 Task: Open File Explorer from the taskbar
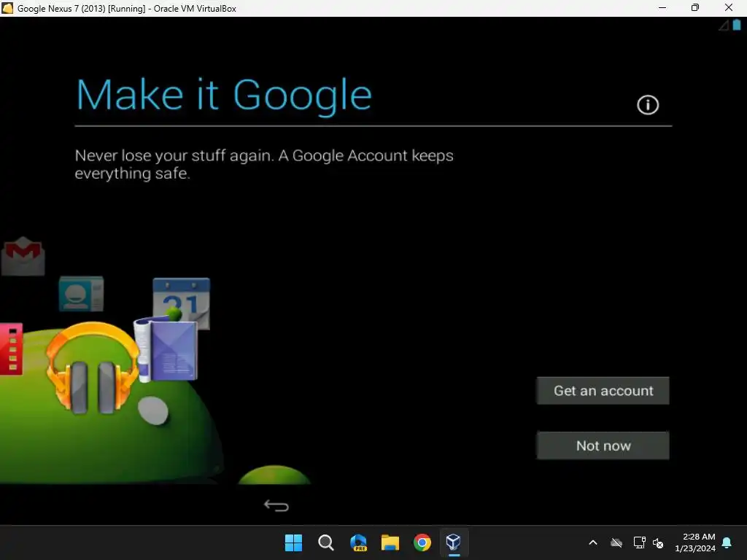pos(390,542)
